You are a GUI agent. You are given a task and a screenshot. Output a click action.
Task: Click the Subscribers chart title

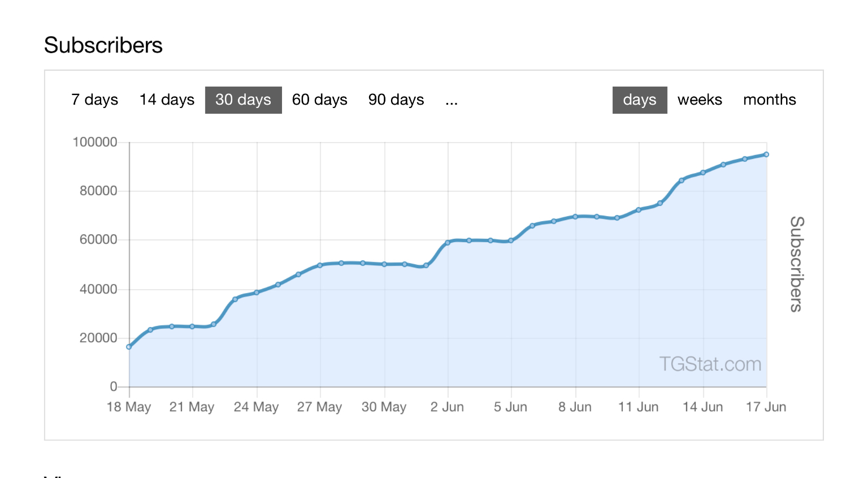103,45
